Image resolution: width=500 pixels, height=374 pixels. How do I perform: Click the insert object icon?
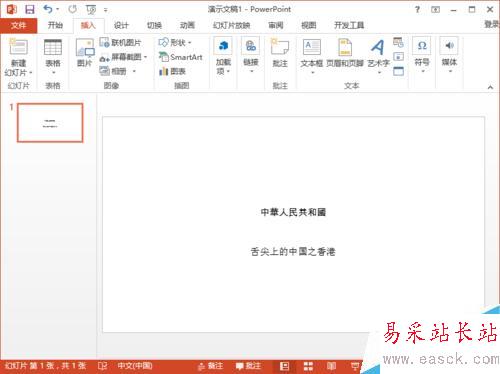click(398, 71)
